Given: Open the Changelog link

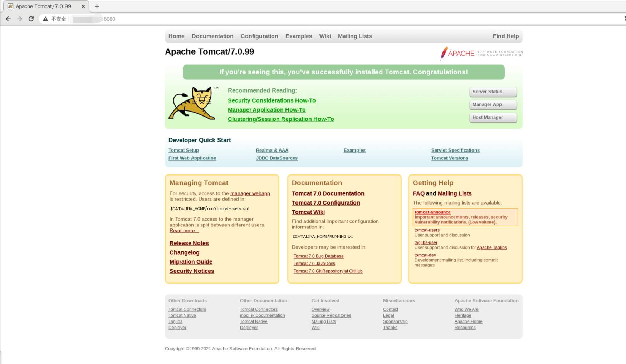Looking at the screenshot, I should (x=185, y=252).
